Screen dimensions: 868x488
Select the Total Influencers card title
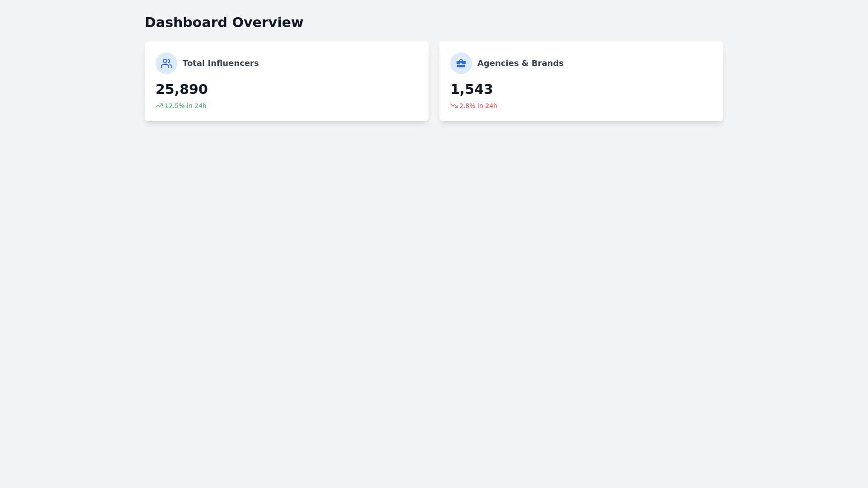click(x=221, y=63)
